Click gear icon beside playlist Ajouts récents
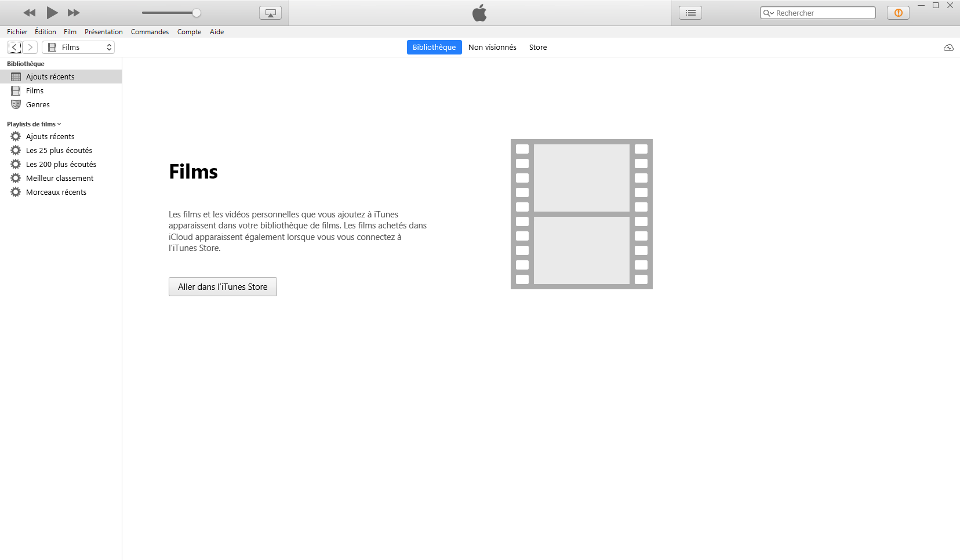 16,136
